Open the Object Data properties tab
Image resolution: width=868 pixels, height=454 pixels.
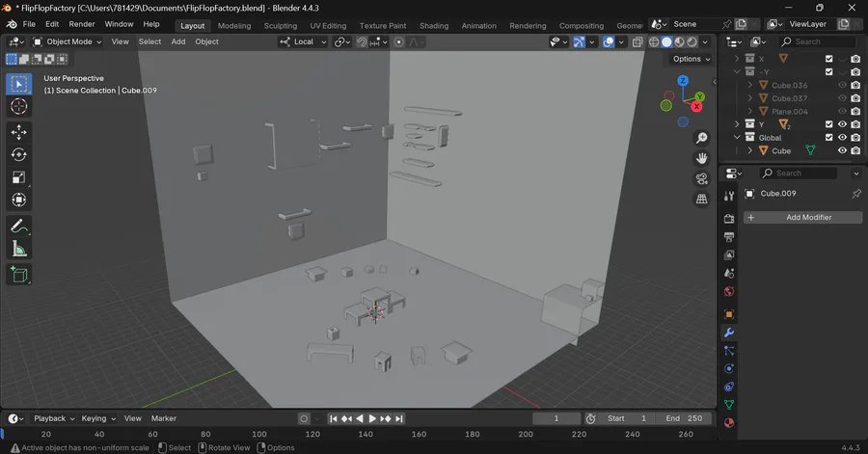click(729, 405)
